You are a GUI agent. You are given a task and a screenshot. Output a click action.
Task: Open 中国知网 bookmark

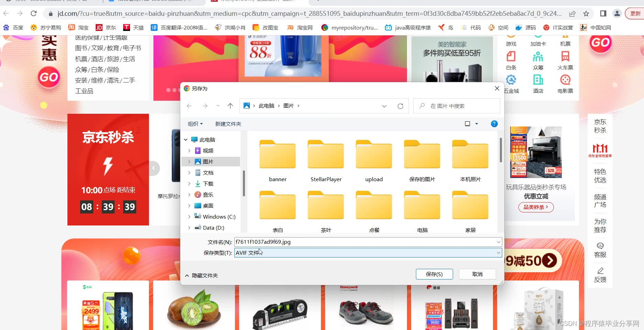595,27
